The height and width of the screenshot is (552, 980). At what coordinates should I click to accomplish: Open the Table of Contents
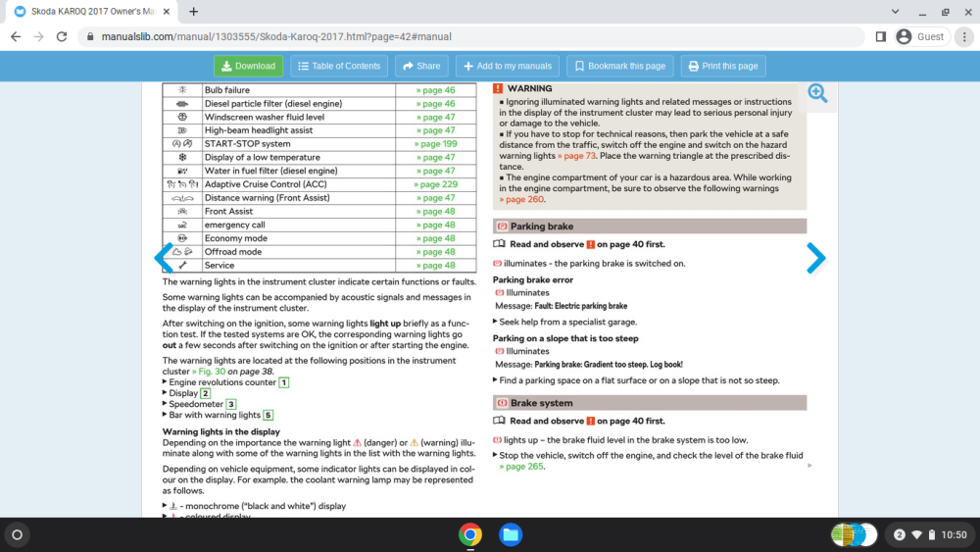pyautogui.click(x=339, y=66)
